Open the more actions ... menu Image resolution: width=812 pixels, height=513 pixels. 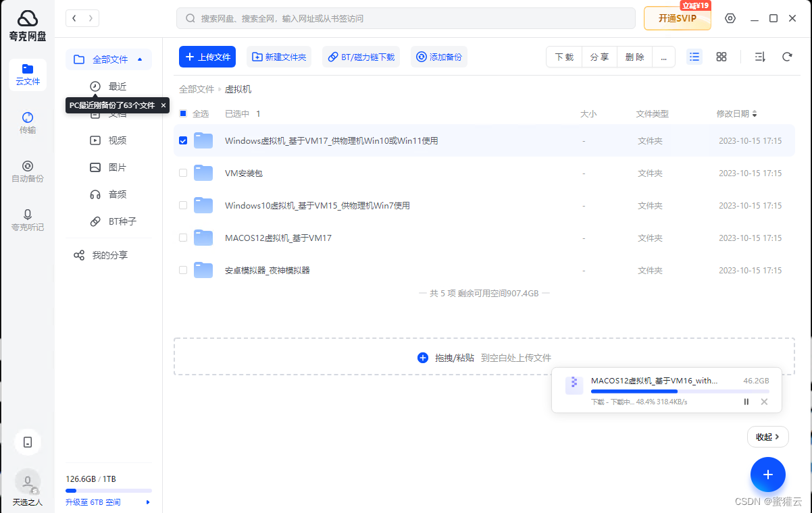click(x=664, y=57)
